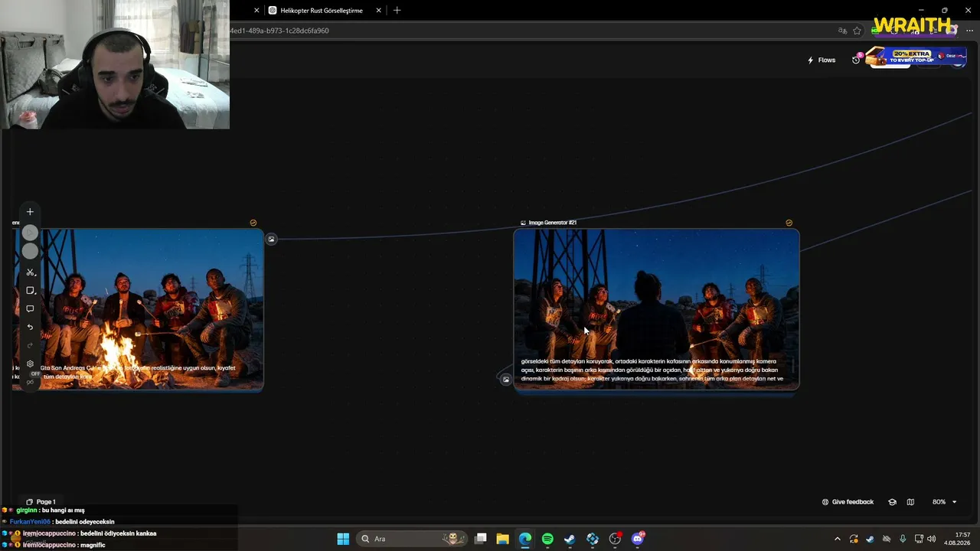Redo the last canvas action

click(30, 346)
